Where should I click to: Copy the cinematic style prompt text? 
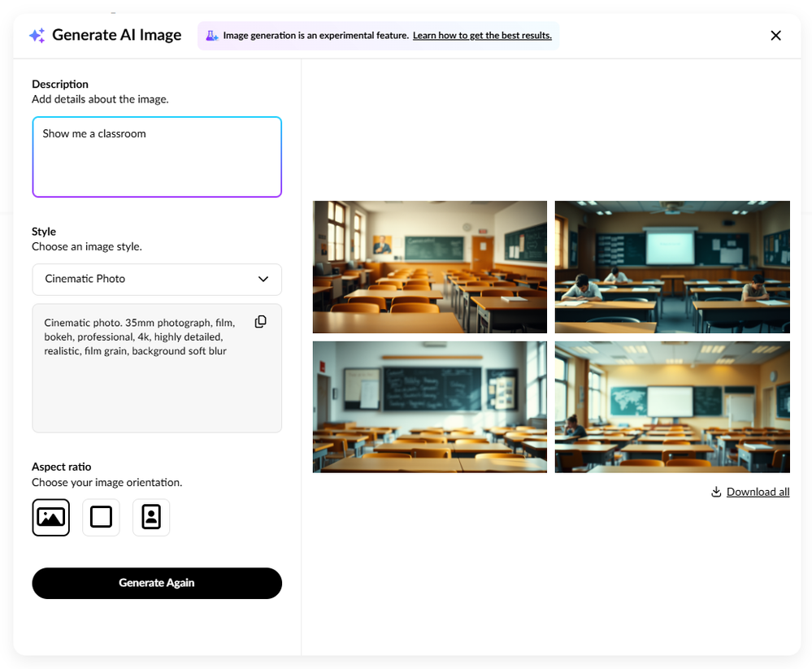click(x=260, y=322)
